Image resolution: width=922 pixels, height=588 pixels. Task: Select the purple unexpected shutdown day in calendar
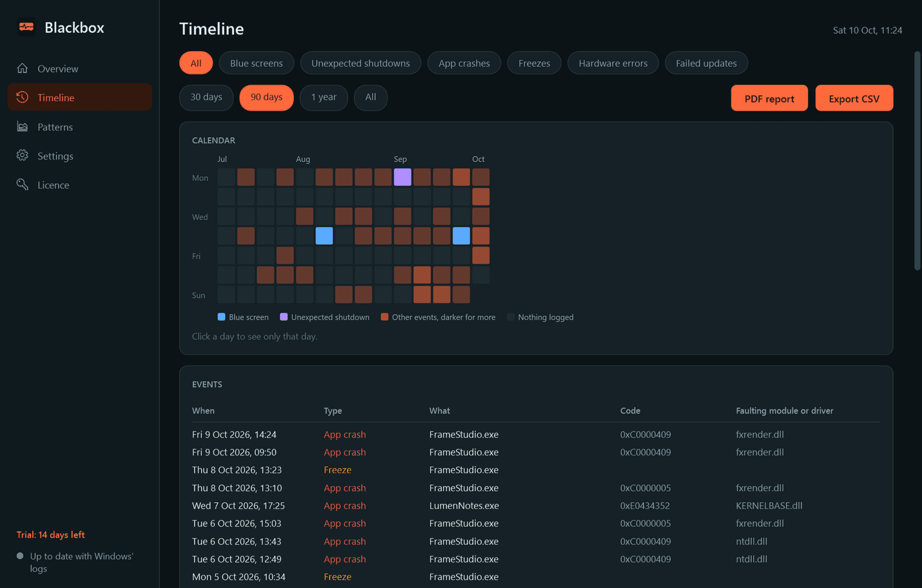click(x=402, y=177)
